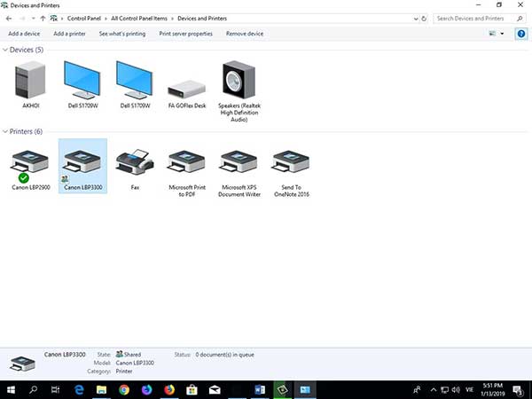This screenshot has width=532, height=399.
Task: Go back with the Back arrow
Action: [9, 19]
